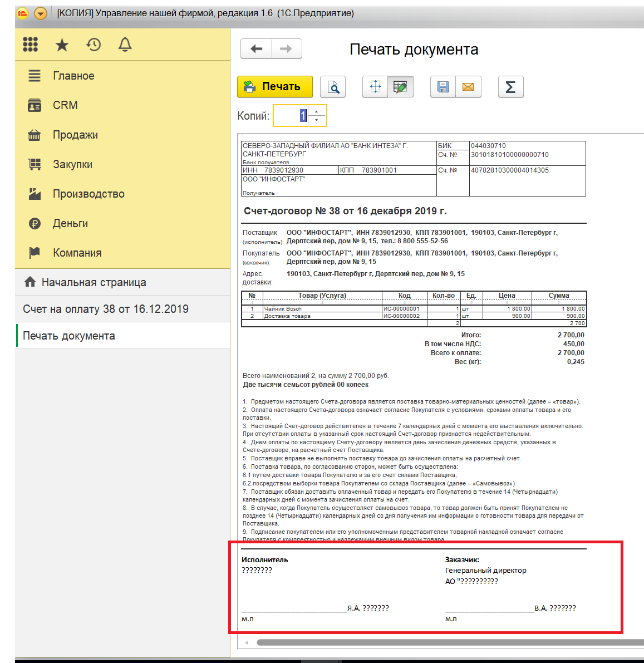Open the Главное section
Image resolution: width=644 pixels, height=663 pixels.
pos(122,76)
